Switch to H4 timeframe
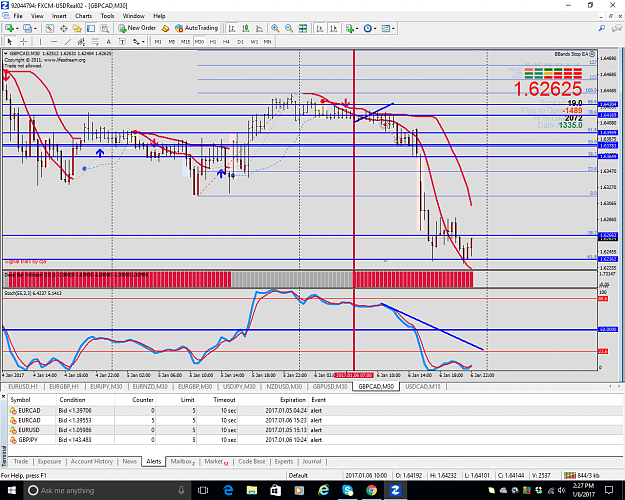 coord(226,41)
